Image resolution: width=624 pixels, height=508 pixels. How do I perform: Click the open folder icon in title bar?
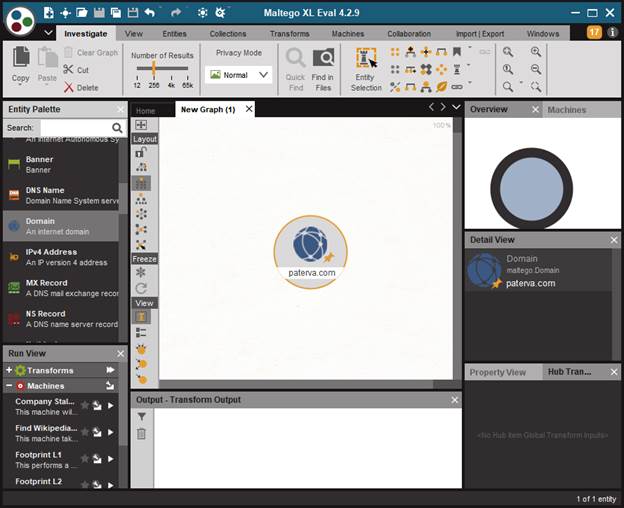(82, 13)
